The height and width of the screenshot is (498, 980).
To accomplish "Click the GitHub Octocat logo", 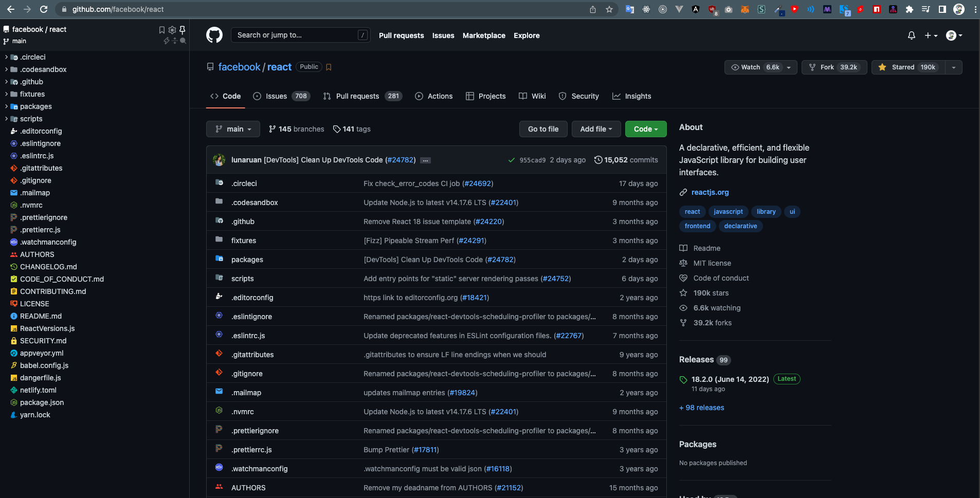I will pyautogui.click(x=214, y=35).
